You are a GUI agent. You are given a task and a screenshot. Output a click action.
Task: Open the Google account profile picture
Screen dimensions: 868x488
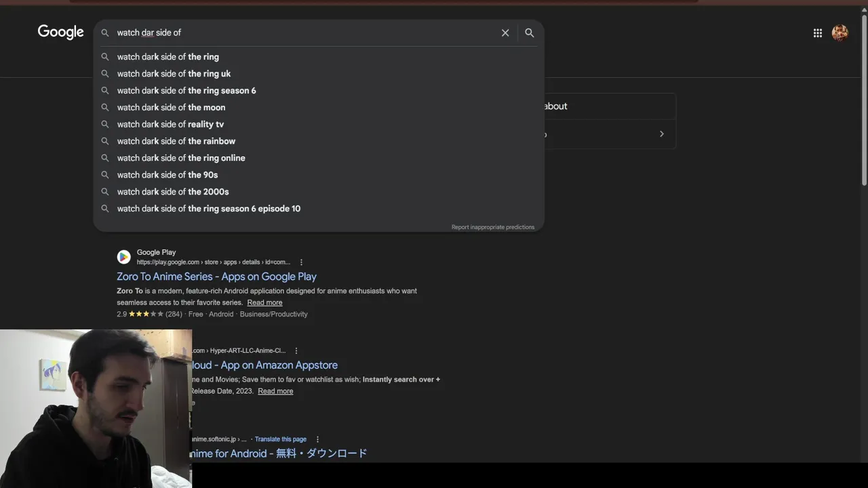tap(840, 33)
